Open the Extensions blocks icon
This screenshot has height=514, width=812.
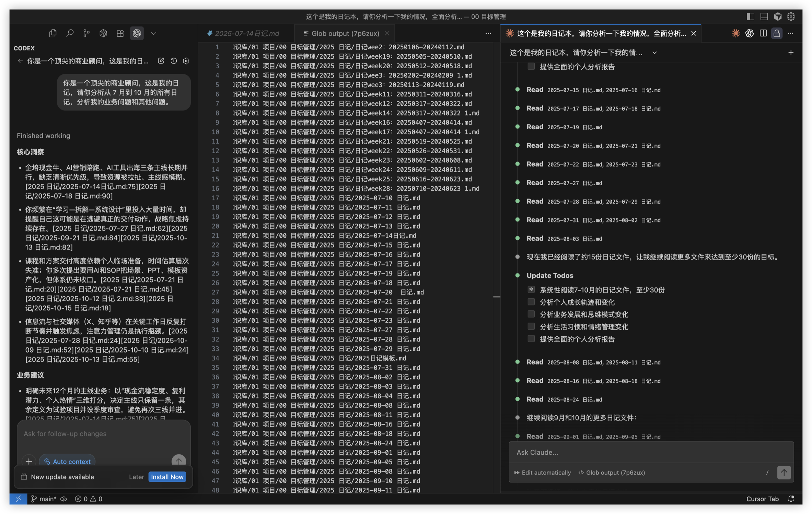point(120,33)
